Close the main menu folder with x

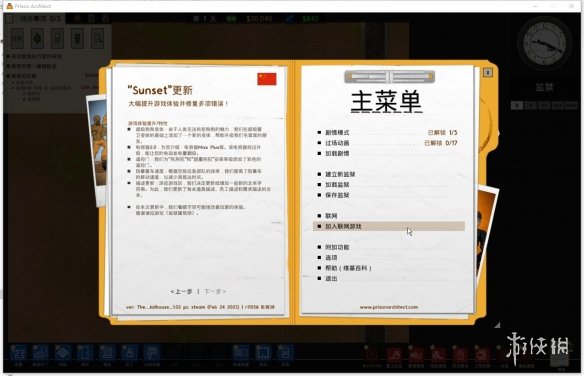(x=488, y=72)
